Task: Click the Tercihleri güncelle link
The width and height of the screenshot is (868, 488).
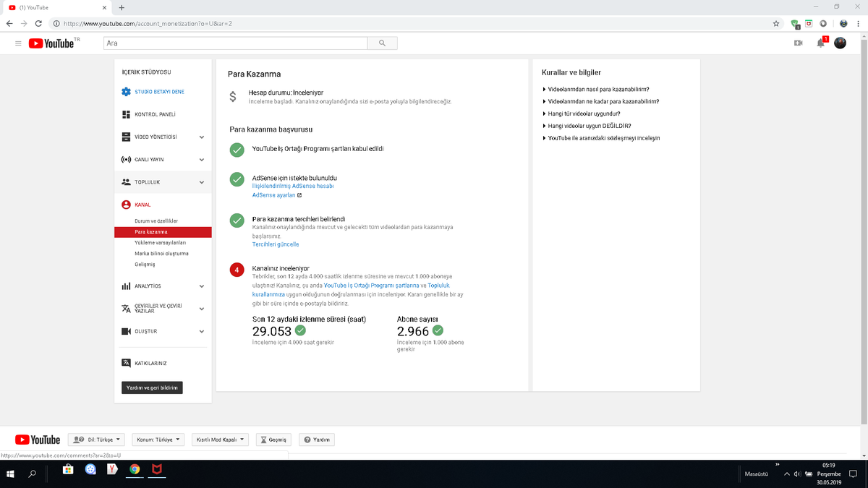Action: (x=276, y=244)
